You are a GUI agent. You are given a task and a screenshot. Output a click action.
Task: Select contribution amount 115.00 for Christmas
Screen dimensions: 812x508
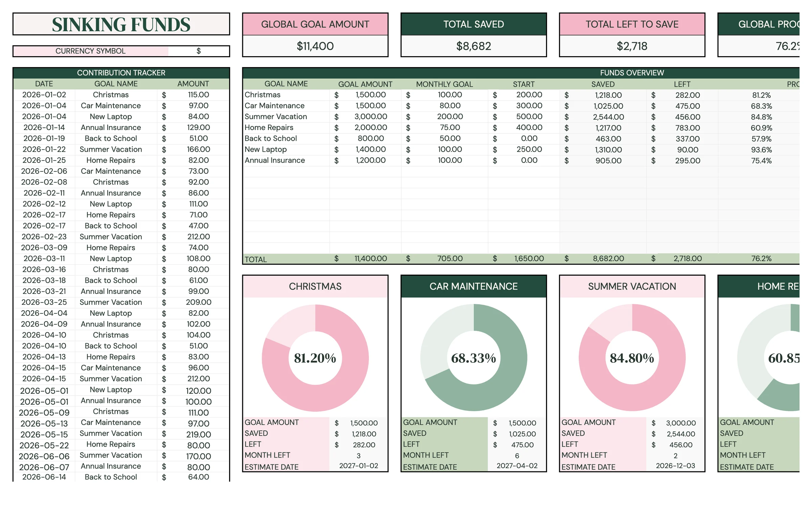(x=194, y=95)
